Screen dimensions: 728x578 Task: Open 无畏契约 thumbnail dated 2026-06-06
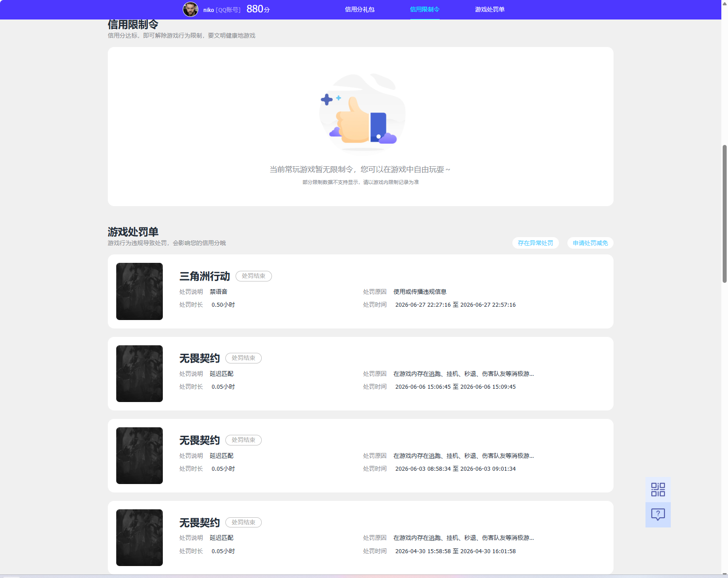click(139, 374)
